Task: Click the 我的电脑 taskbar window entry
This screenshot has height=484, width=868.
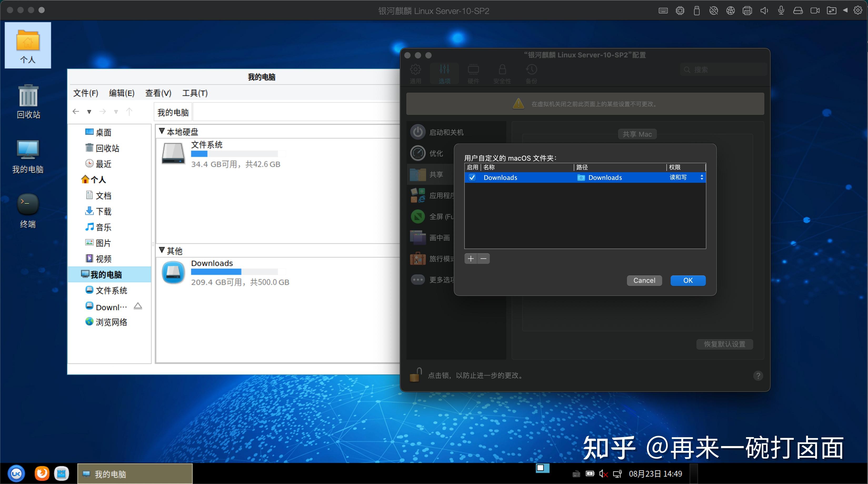Action: click(135, 474)
